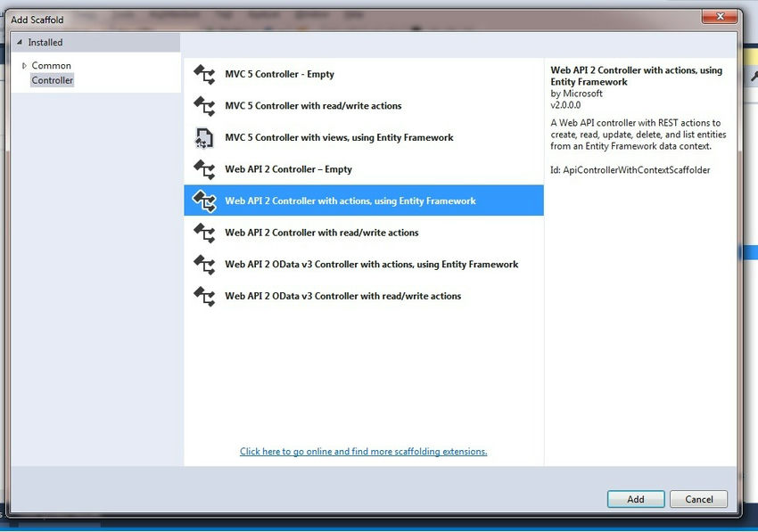
Task: Choose Web API 2 Controller with read/write actions
Action: click(364, 233)
